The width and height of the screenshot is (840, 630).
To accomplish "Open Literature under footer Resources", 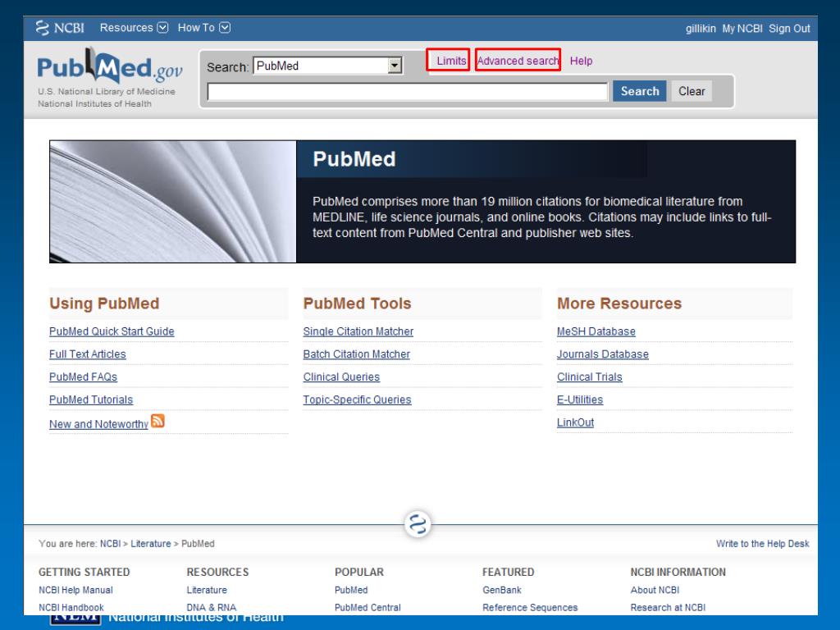I will tap(207, 590).
